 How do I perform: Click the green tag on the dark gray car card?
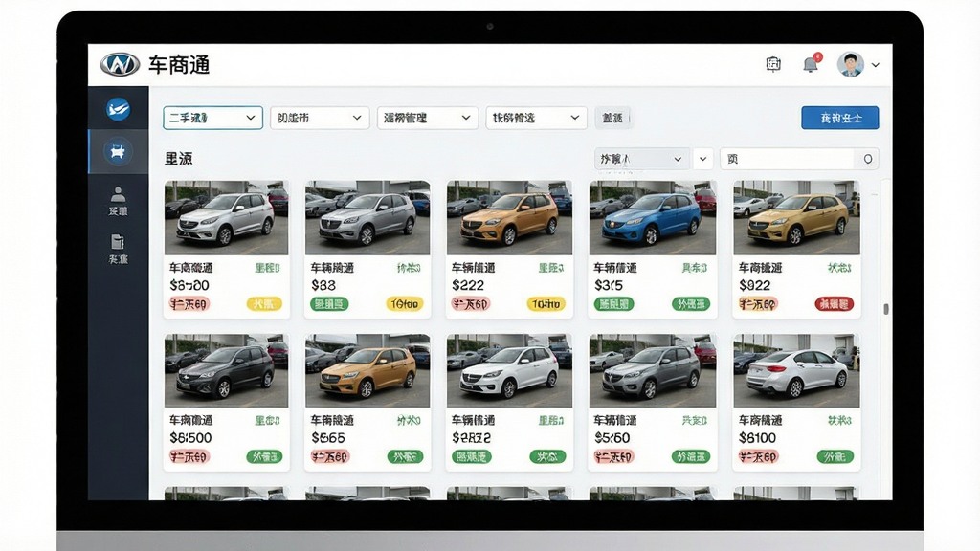(264, 456)
